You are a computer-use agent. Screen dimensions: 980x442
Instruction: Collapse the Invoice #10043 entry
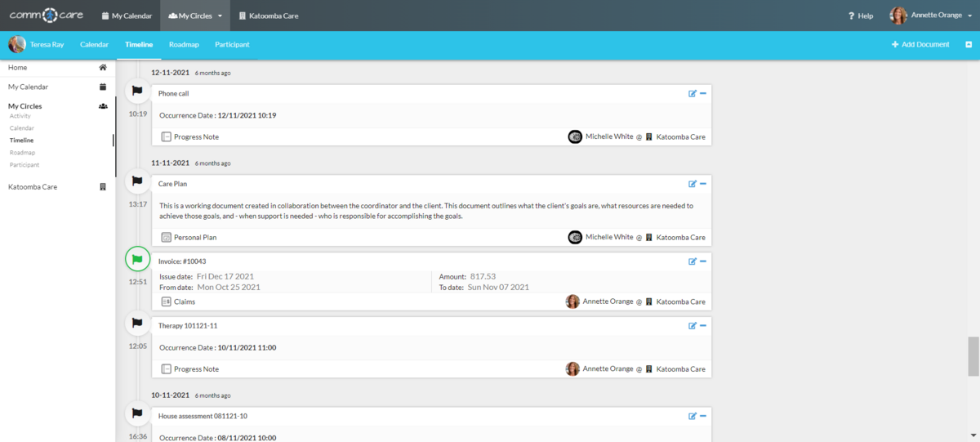703,261
